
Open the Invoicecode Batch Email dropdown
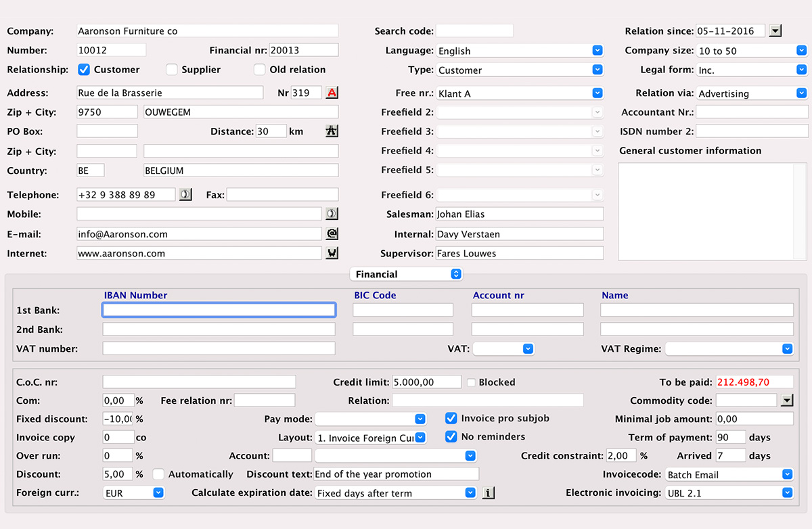[729, 474]
